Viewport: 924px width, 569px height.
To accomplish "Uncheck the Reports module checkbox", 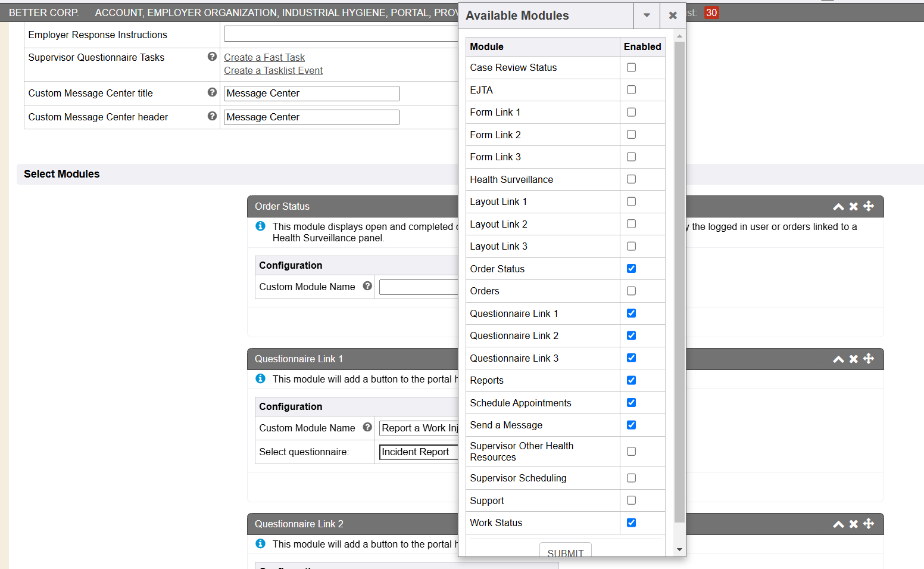I will point(631,380).
